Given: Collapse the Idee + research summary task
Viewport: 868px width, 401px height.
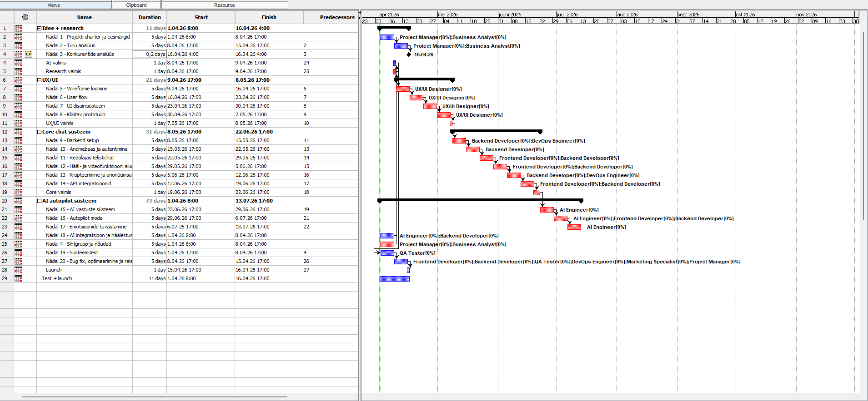Looking at the screenshot, I should click(40, 28).
